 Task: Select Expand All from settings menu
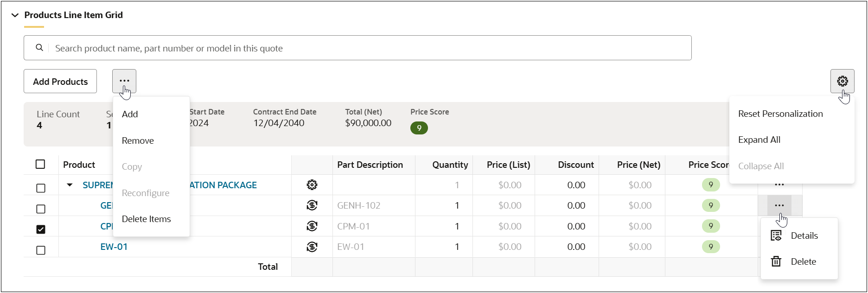coord(759,140)
